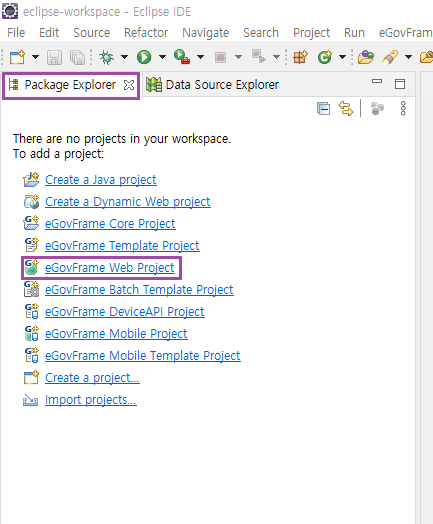Click the Search flashlight toolbar icon
The height and width of the screenshot is (524, 433).
(390, 57)
